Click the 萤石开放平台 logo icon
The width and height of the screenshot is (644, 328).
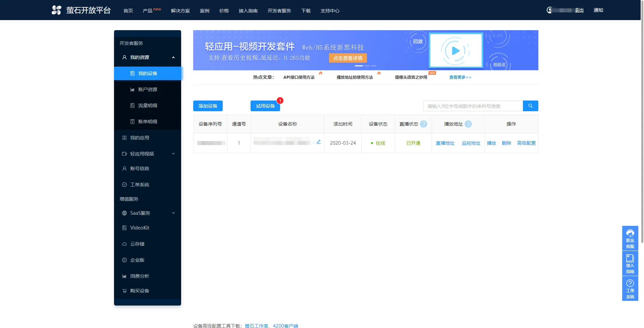pyautogui.click(x=56, y=10)
